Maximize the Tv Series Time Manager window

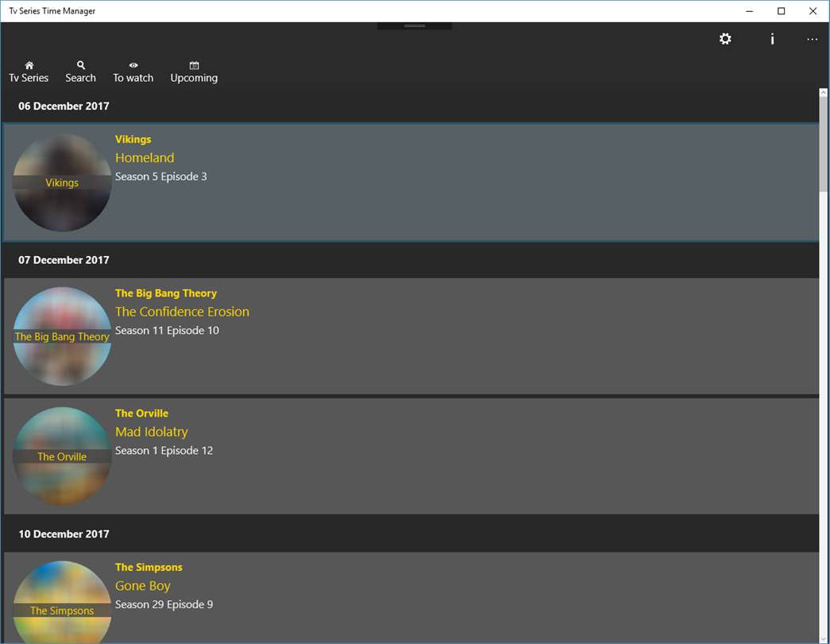coord(781,11)
